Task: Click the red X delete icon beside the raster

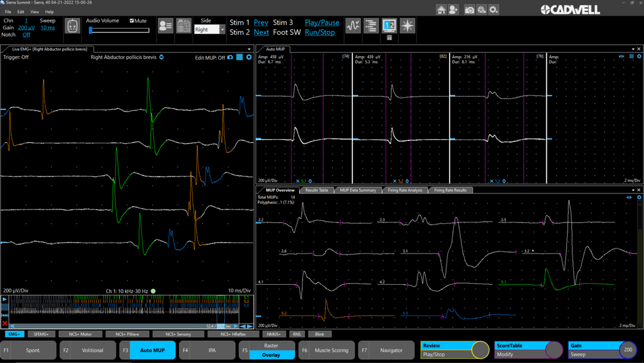Action: [5, 323]
